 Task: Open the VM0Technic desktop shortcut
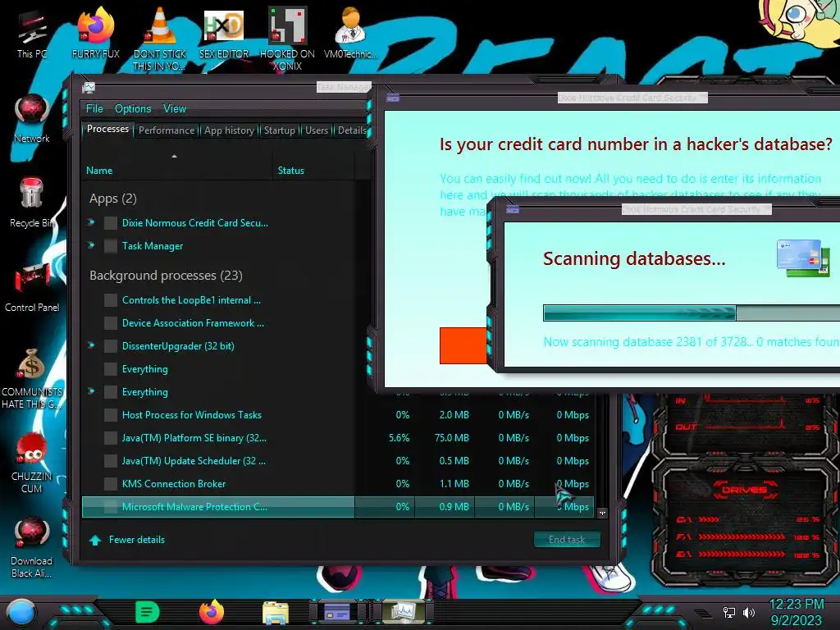click(x=350, y=32)
